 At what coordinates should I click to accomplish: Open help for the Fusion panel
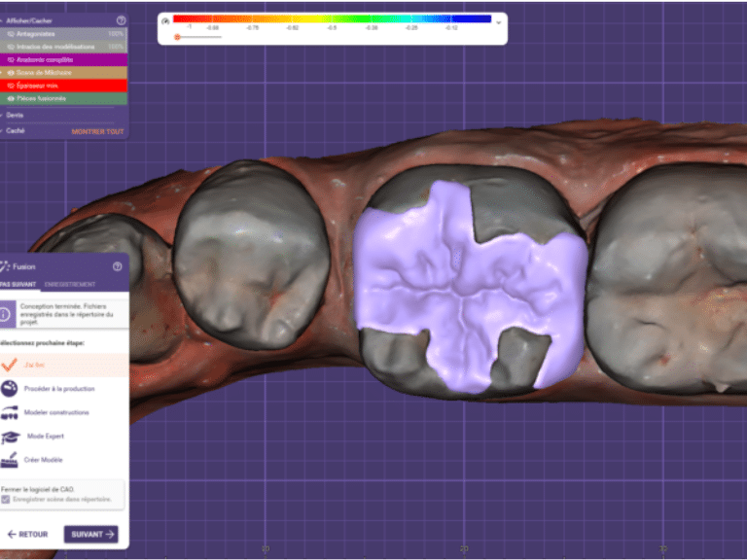pos(118,266)
